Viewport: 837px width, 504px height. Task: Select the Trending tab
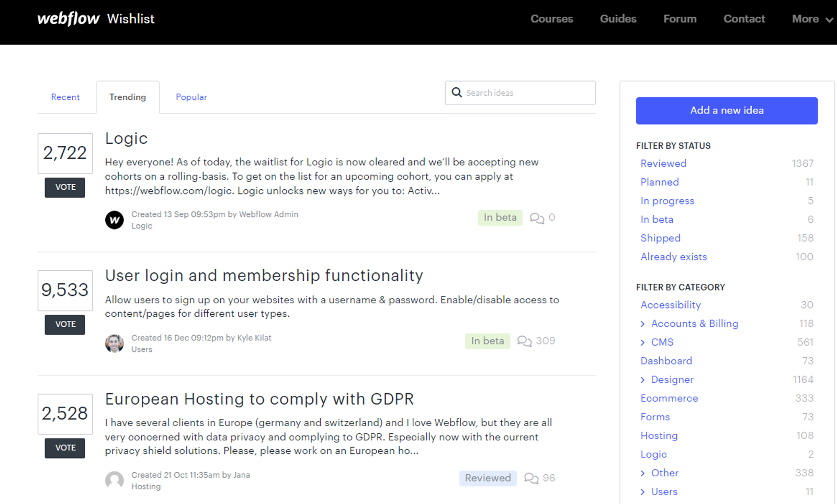(128, 97)
